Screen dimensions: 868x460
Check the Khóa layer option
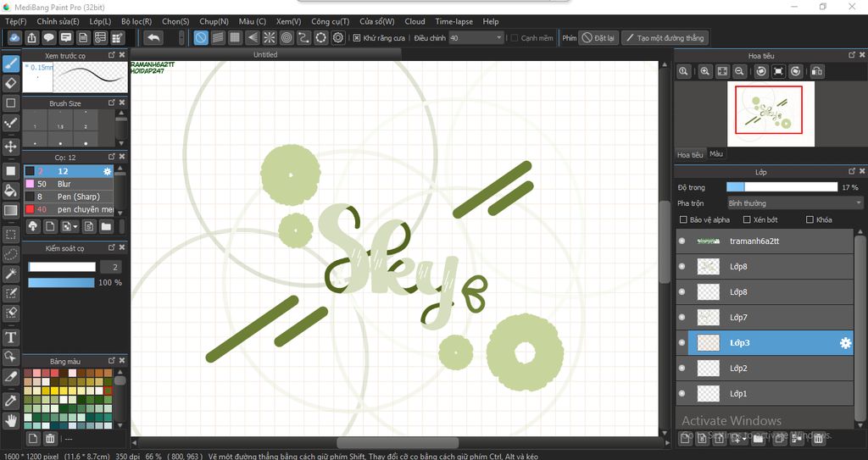point(810,219)
